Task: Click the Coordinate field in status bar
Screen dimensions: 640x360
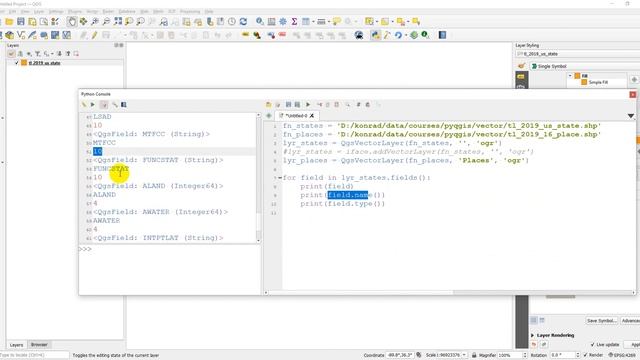Action: tap(400, 355)
